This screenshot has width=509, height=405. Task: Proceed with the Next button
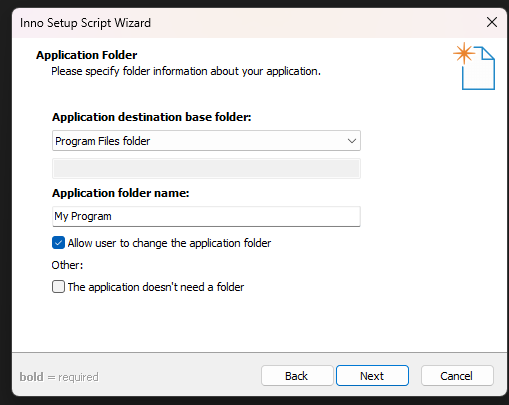pos(372,376)
